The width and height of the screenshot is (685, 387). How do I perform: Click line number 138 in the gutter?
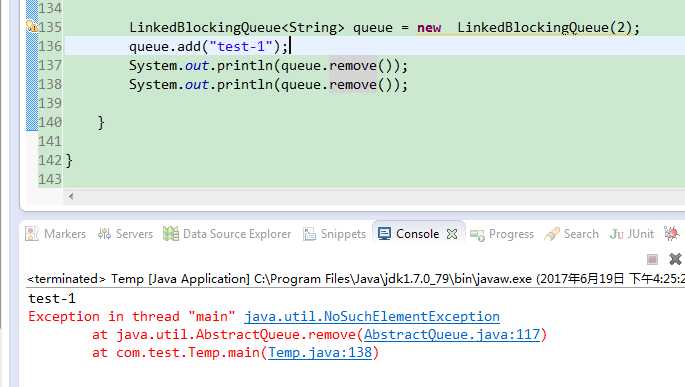tap(50, 84)
